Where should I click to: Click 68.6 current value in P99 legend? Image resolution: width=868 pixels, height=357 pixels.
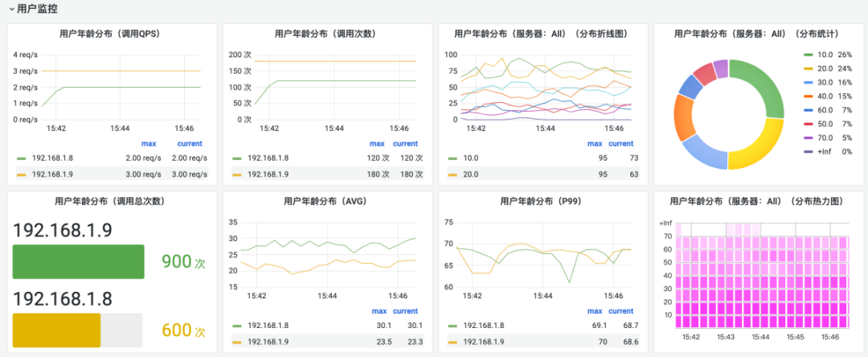pos(631,342)
